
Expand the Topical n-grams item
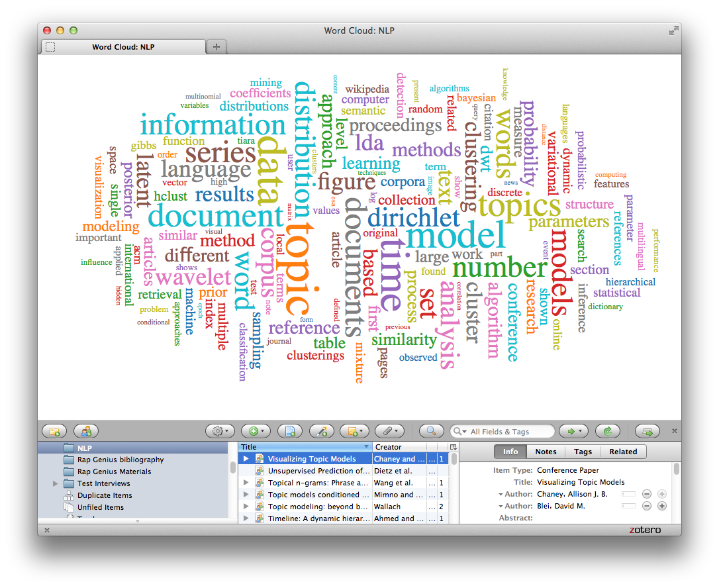coord(246,483)
